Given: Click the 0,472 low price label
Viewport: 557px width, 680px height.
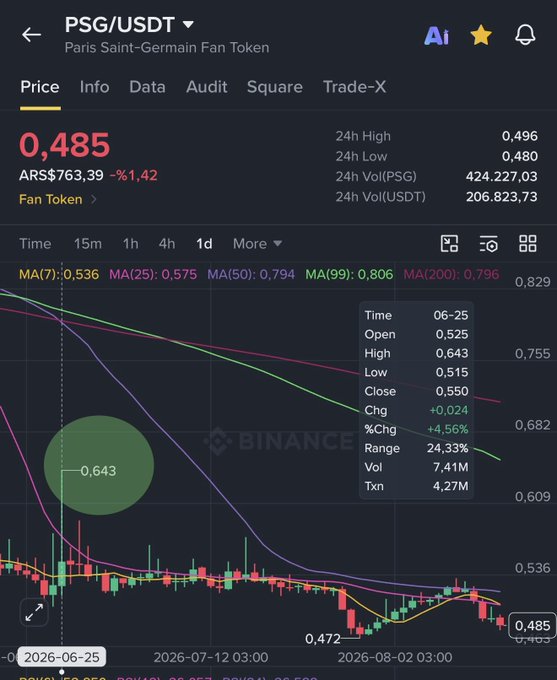Looking at the screenshot, I should [x=323, y=639].
